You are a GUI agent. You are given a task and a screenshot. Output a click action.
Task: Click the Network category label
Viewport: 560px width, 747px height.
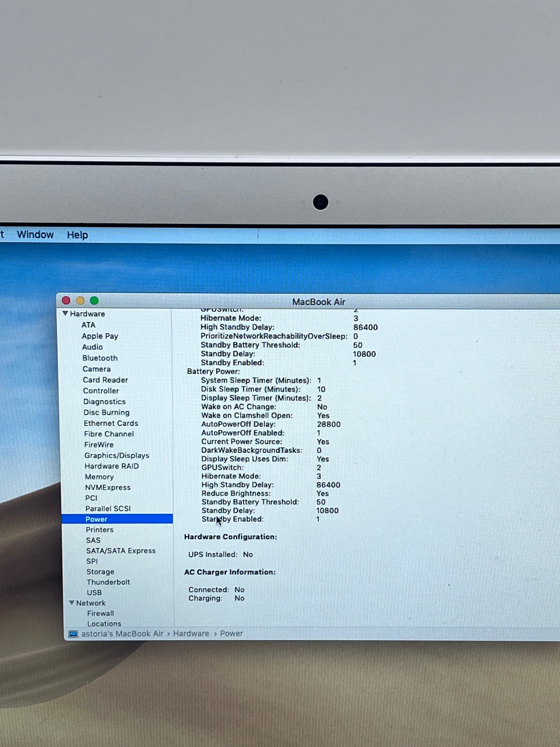tap(91, 603)
